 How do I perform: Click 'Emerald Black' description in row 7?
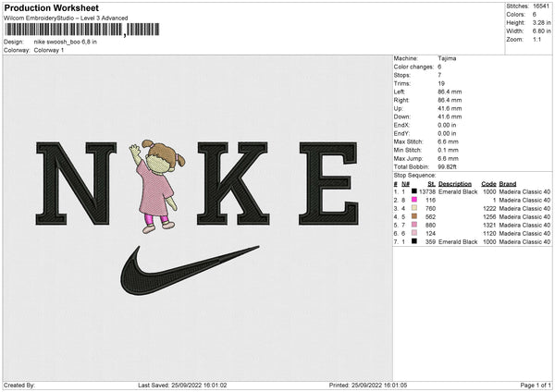pyautogui.click(x=458, y=241)
